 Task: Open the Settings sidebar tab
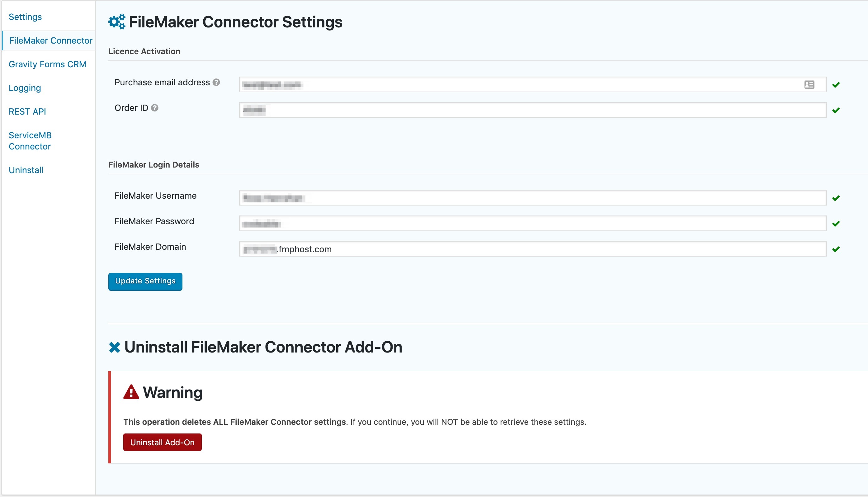[25, 17]
